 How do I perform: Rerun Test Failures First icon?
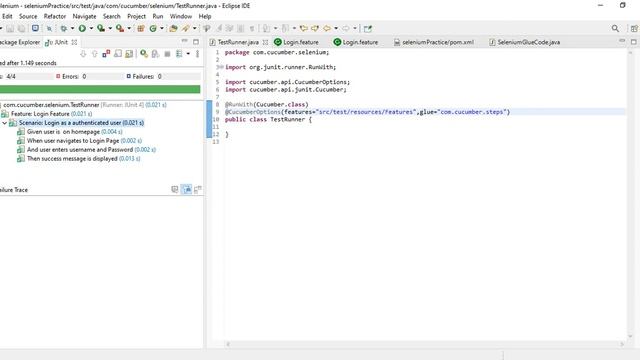(x=156, y=54)
